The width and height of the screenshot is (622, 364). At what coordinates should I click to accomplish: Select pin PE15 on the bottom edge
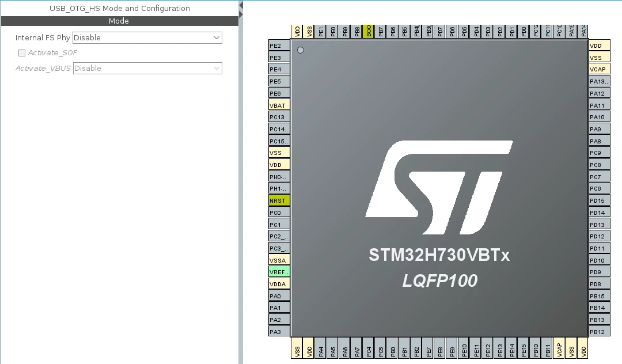pyautogui.click(x=524, y=348)
